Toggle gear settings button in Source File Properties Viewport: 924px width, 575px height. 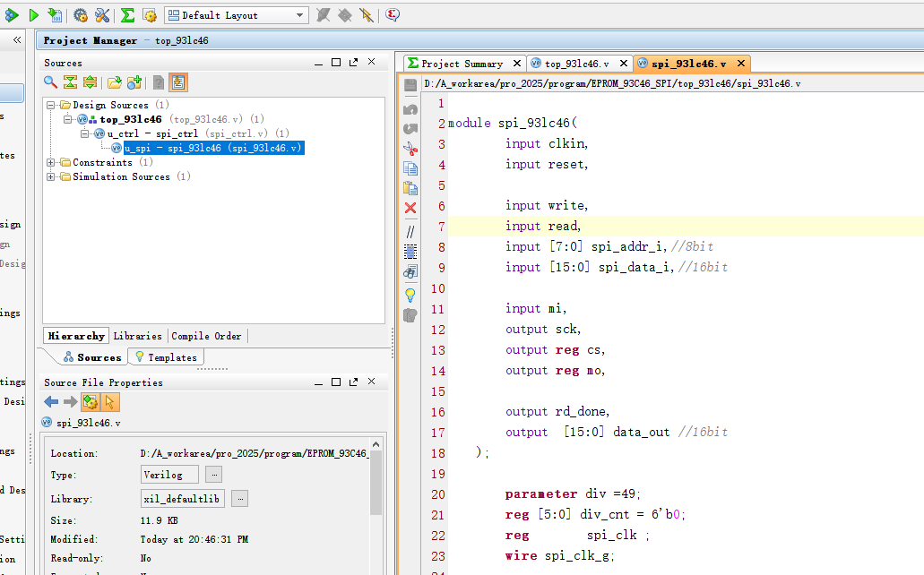tap(91, 402)
